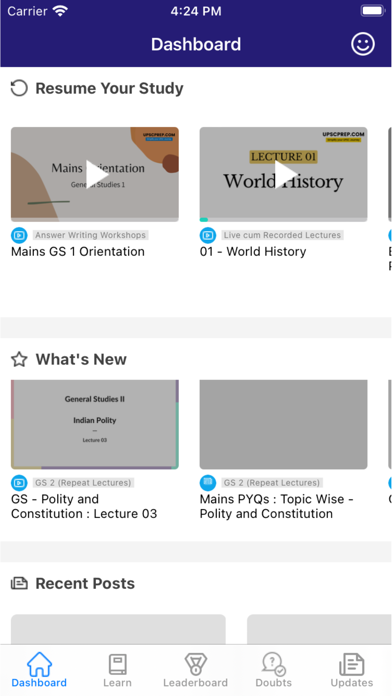Tap the Resume Your Study heading
This screenshot has height=696, width=392.
pyautogui.click(x=109, y=88)
